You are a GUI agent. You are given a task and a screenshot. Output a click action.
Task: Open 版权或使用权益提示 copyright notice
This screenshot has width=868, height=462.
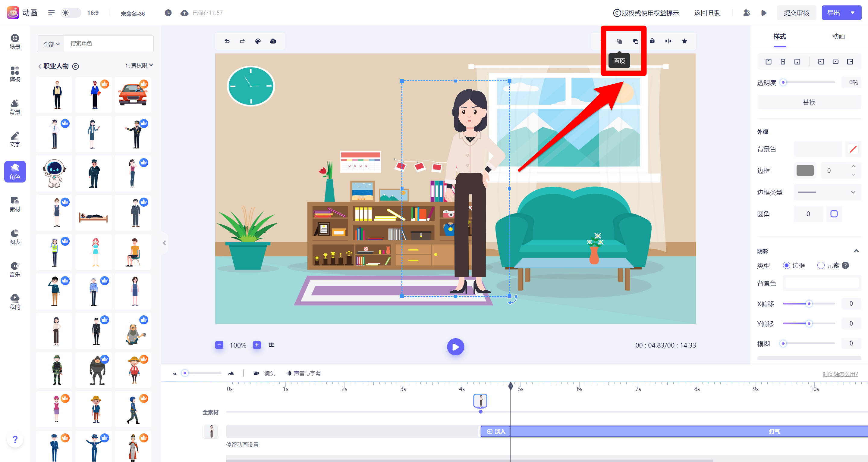pyautogui.click(x=646, y=13)
